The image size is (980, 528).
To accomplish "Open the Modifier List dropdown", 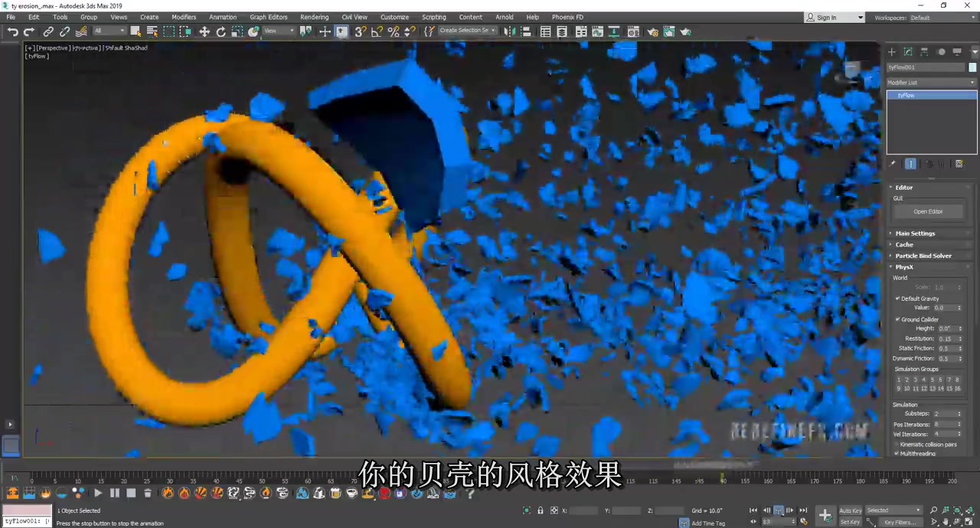I will 930,82.
